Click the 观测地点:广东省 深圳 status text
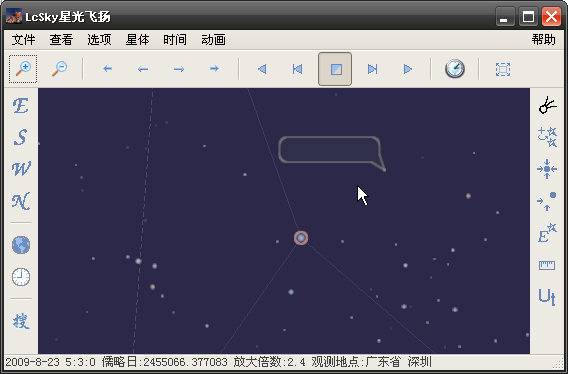This screenshot has width=568, height=374. point(371,362)
